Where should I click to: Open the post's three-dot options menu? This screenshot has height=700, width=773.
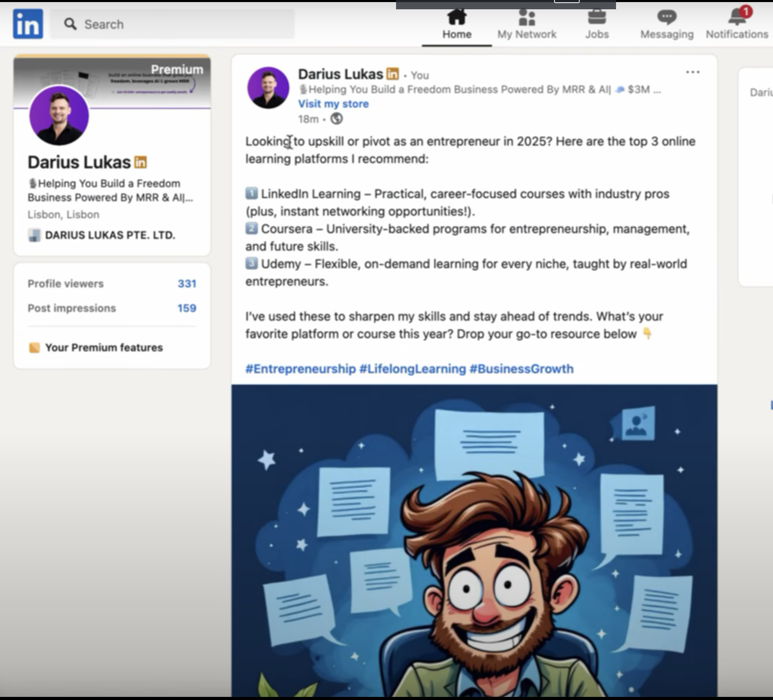pyautogui.click(x=692, y=72)
